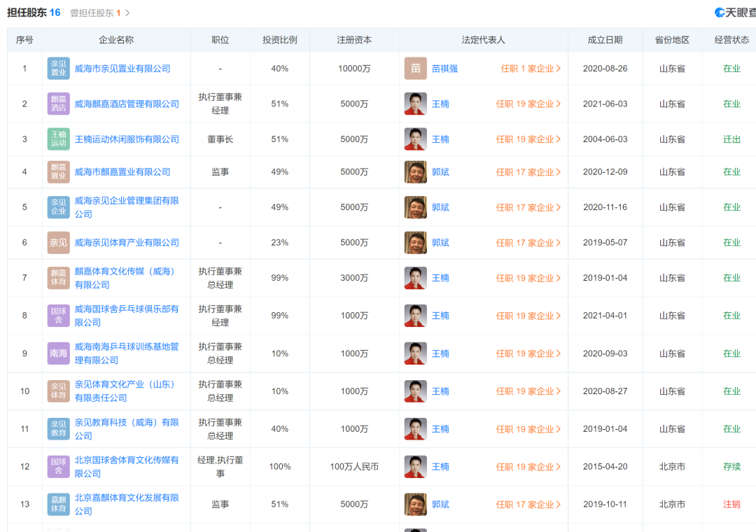Click the 南海 logo badge in row 9

59,353
